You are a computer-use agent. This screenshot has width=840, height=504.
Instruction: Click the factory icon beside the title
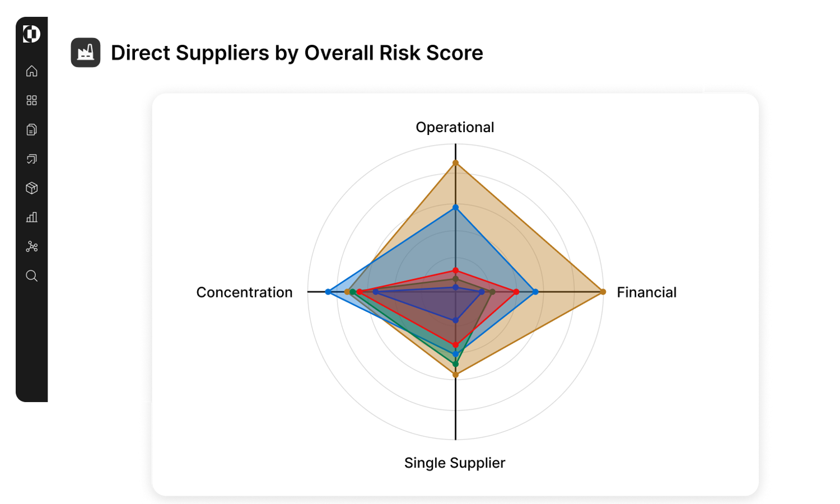coord(85,52)
